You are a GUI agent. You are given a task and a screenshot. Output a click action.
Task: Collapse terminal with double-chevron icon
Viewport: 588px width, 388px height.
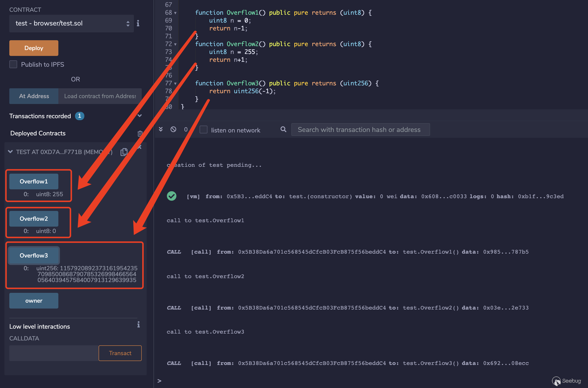161,129
